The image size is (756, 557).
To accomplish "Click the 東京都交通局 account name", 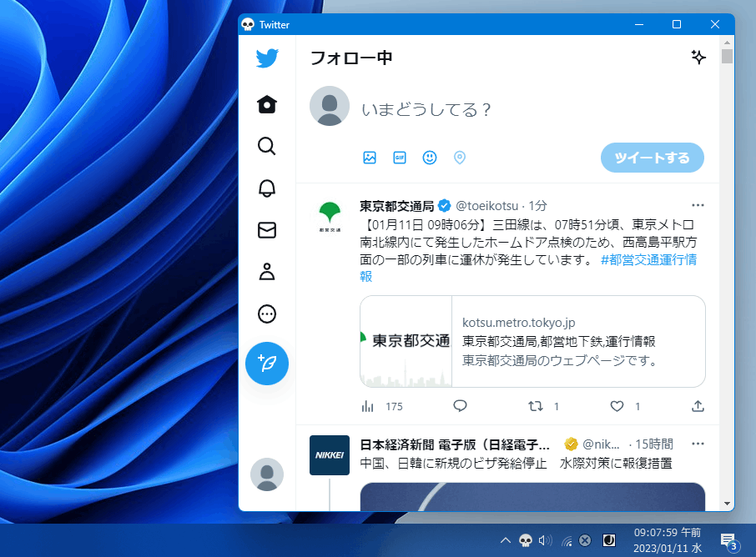I will pos(397,206).
